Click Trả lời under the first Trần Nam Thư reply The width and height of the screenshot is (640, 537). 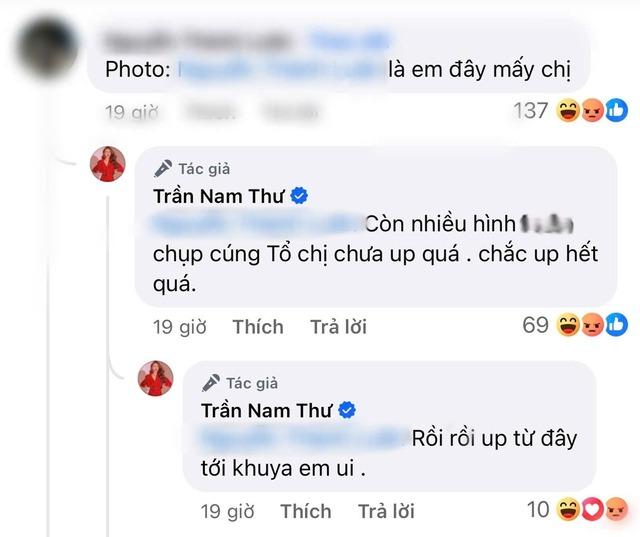338,327
